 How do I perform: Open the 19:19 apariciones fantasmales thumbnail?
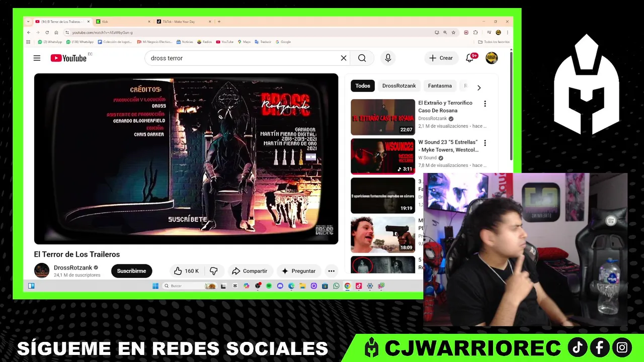point(383,196)
